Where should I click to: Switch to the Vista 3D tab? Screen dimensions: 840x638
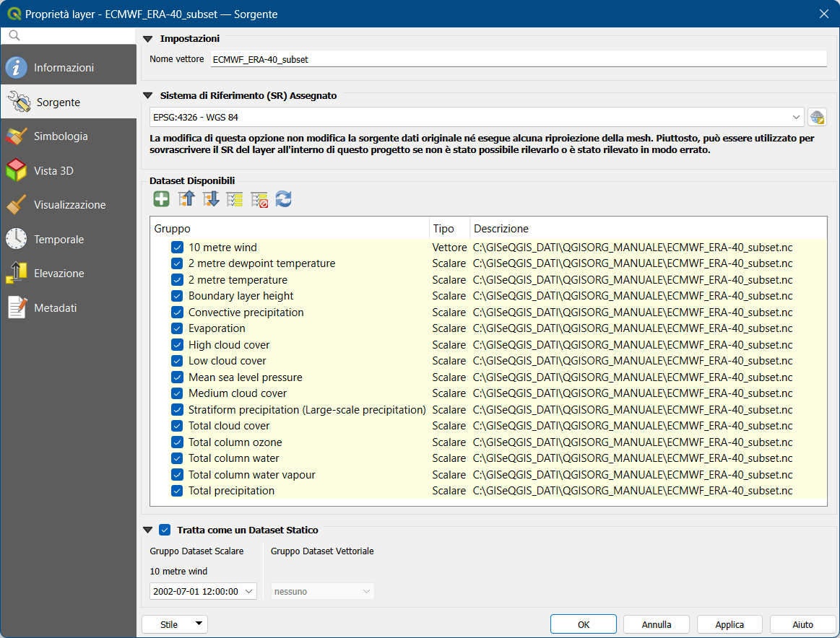tap(69, 170)
